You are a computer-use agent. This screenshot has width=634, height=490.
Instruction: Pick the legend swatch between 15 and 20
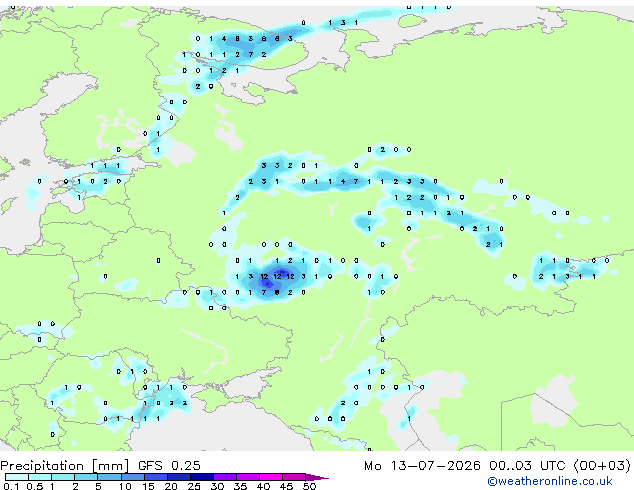[156, 477]
